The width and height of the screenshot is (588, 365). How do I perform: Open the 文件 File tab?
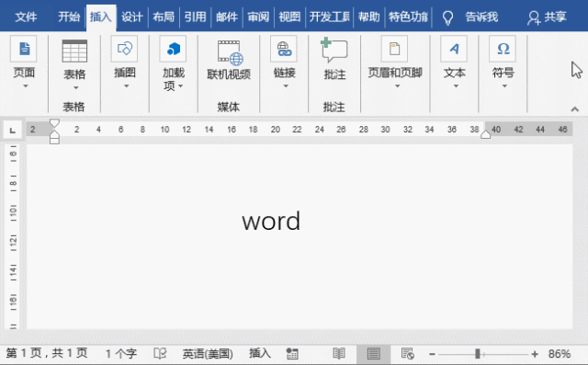click(26, 17)
